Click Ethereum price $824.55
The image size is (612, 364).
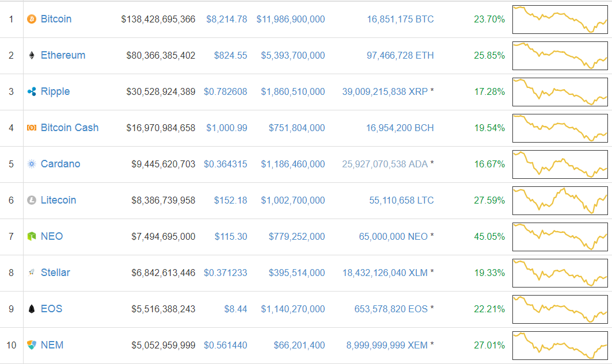click(x=230, y=55)
